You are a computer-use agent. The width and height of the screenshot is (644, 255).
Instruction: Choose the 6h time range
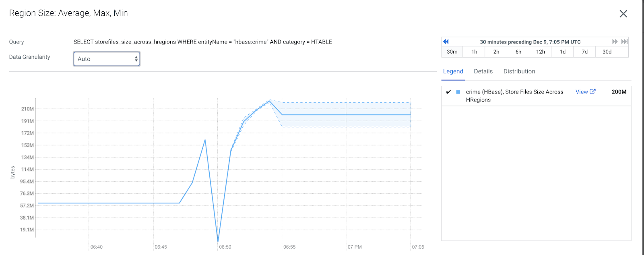coord(518,52)
